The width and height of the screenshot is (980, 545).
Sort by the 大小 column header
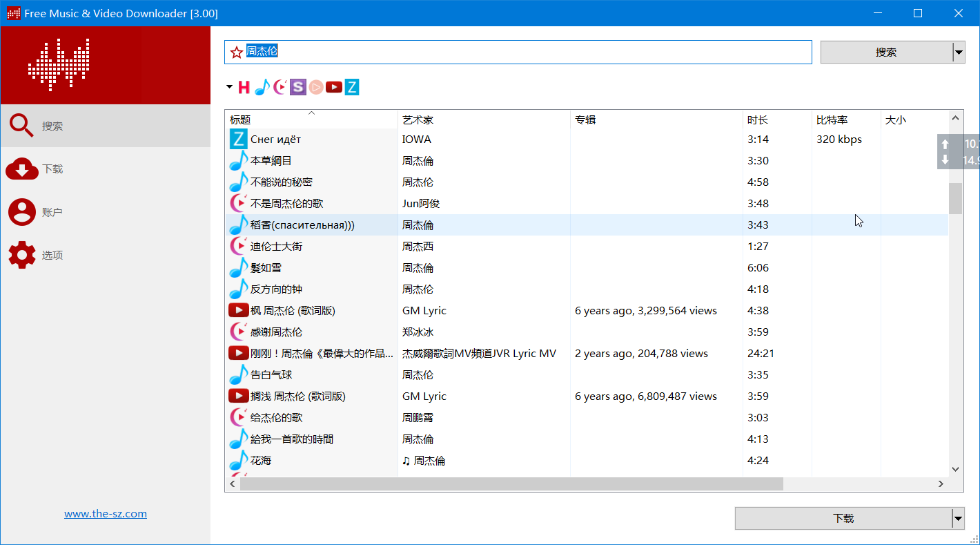[x=914, y=119]
